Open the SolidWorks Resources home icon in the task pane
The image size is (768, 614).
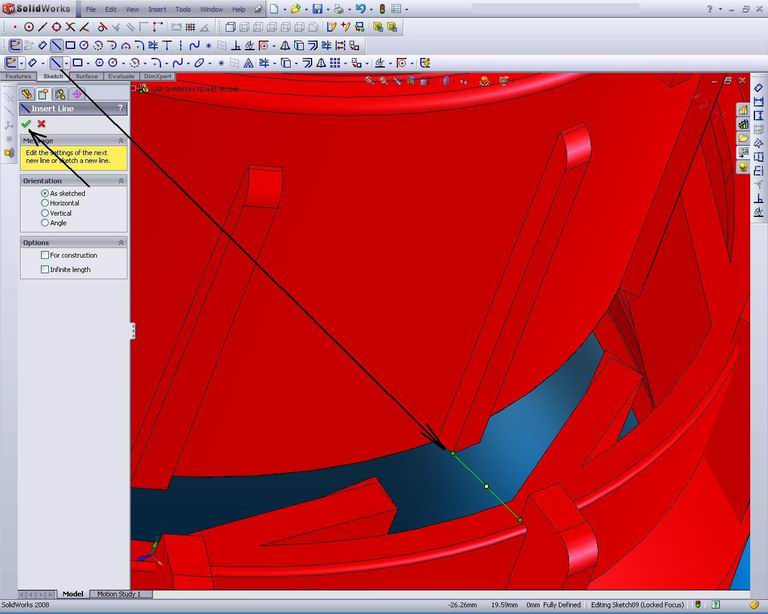(744, 110)
